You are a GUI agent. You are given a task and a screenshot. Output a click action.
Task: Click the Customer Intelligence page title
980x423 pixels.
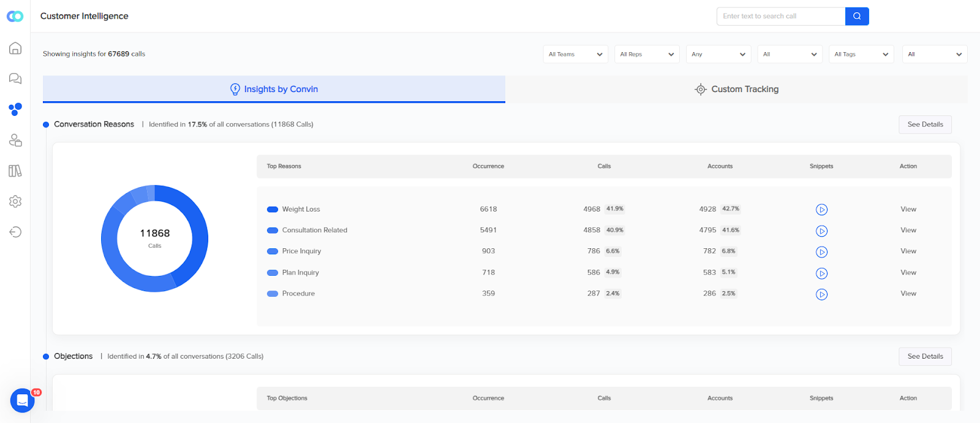(x=84, y=16)
